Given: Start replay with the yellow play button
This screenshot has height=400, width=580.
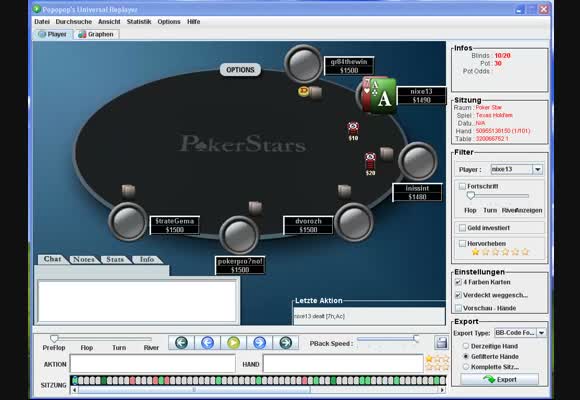Looking at the screenshot, I should point(233,343).
